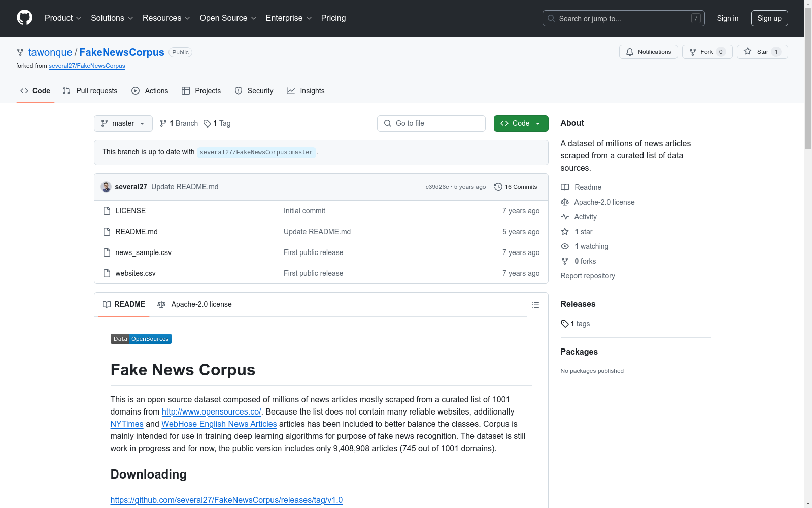Open the websites.csv file

click(136, 273)
